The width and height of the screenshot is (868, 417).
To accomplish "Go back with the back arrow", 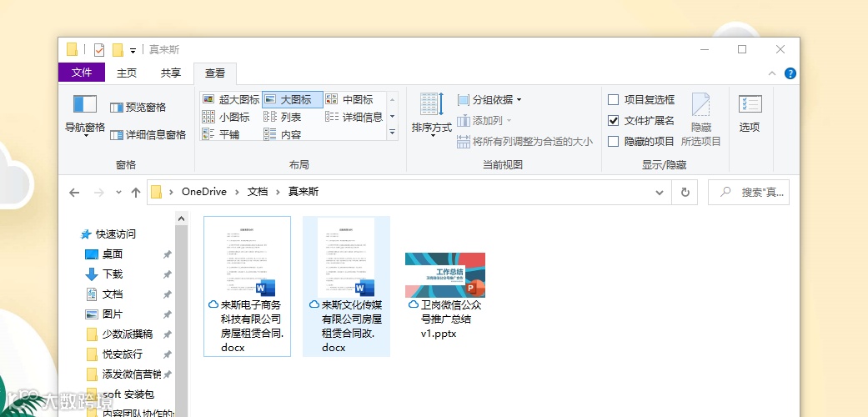I will pos(74,192).
